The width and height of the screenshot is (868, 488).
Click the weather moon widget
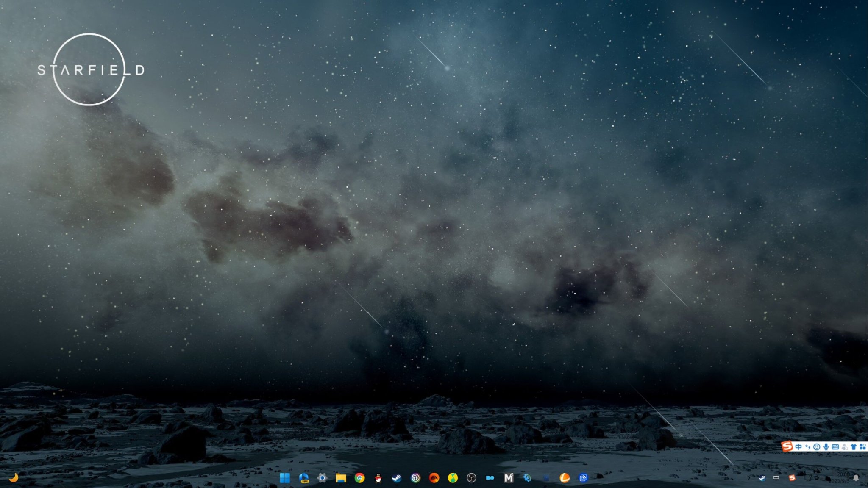(14, 478)
